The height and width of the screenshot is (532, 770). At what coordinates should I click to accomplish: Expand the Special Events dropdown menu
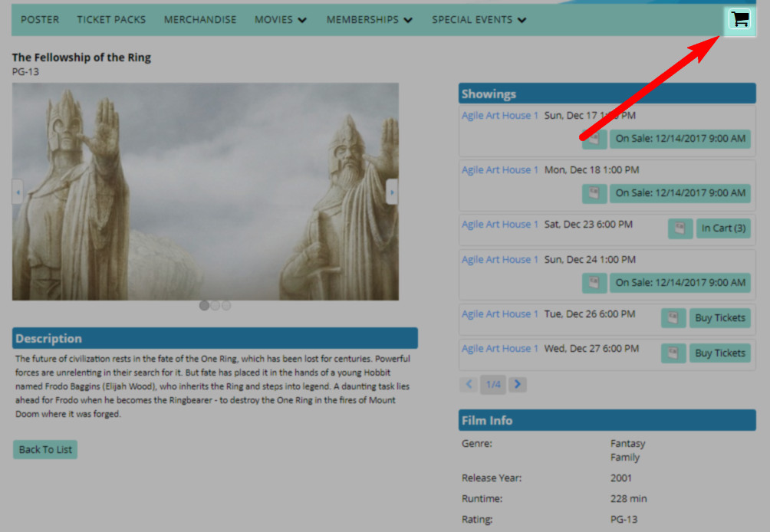[x=479, y=20]
